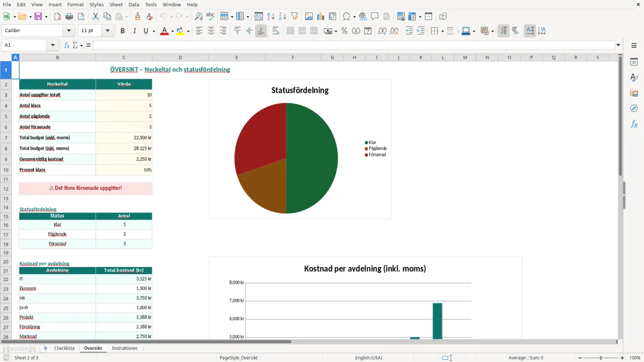The width and height of the screenshot is (644, 362).
Task: Toggle Wrap Text in the formatting toolbar
Action: coord(276,31)
